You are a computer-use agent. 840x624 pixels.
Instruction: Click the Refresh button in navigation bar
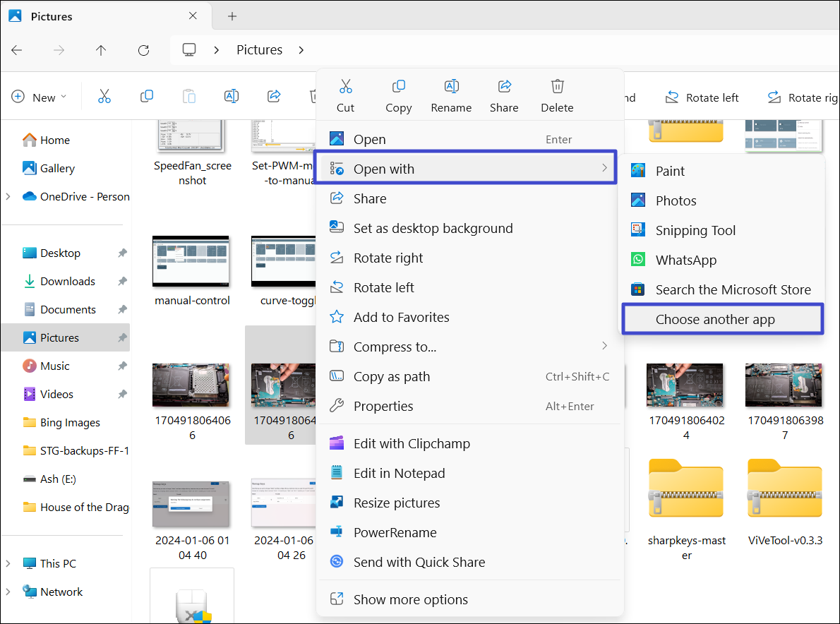click(143, 50)
